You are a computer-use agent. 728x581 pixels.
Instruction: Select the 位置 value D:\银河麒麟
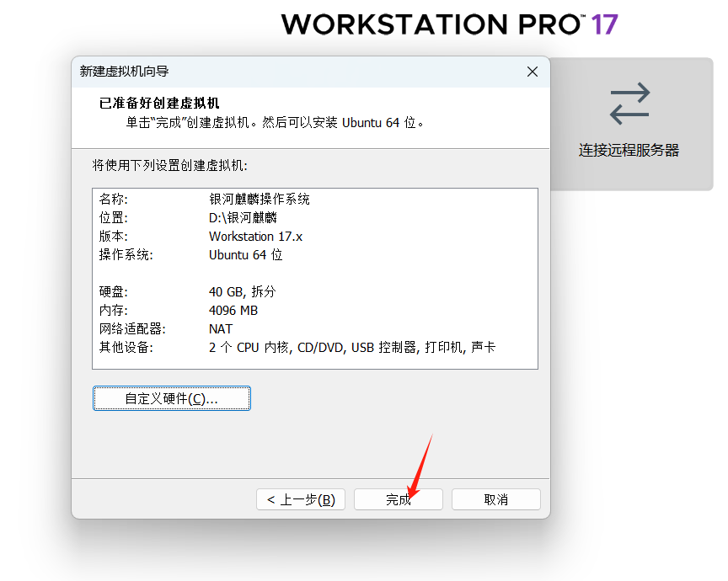(x=243, y=217)
